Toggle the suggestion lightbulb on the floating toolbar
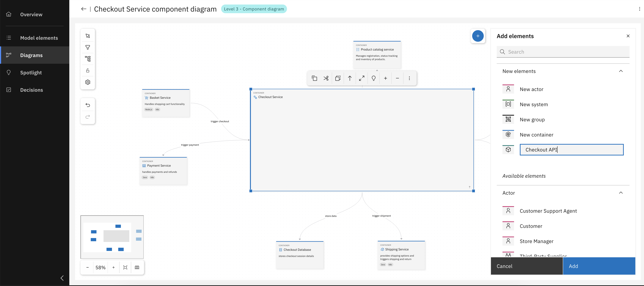644x286 pixels. coord(373,78)
